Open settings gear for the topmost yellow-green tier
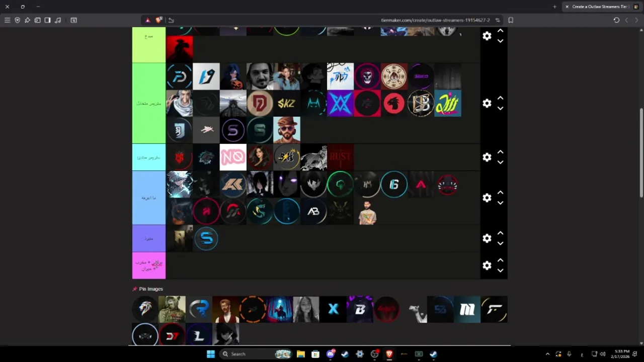This screenshot has height=362, width=644. pos(487,36)
